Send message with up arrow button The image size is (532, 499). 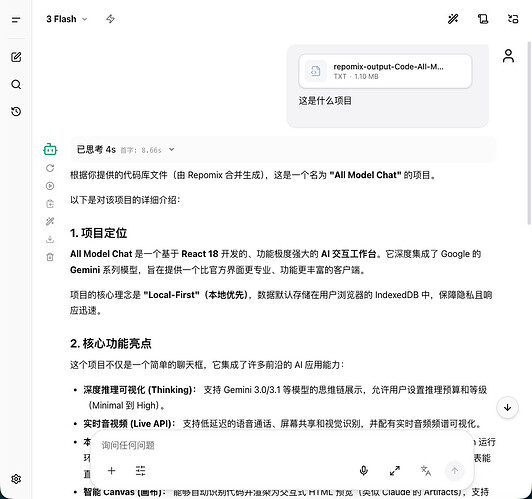pyautogui.click(x=454, y=471)
